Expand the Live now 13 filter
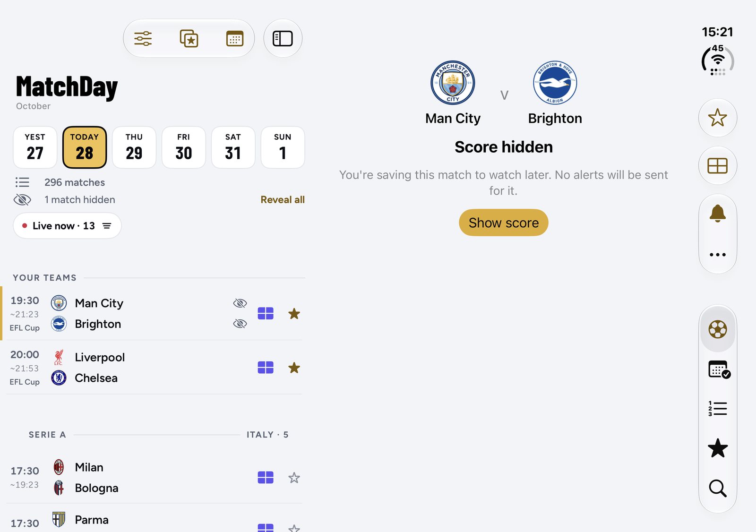 coord(67,226)
